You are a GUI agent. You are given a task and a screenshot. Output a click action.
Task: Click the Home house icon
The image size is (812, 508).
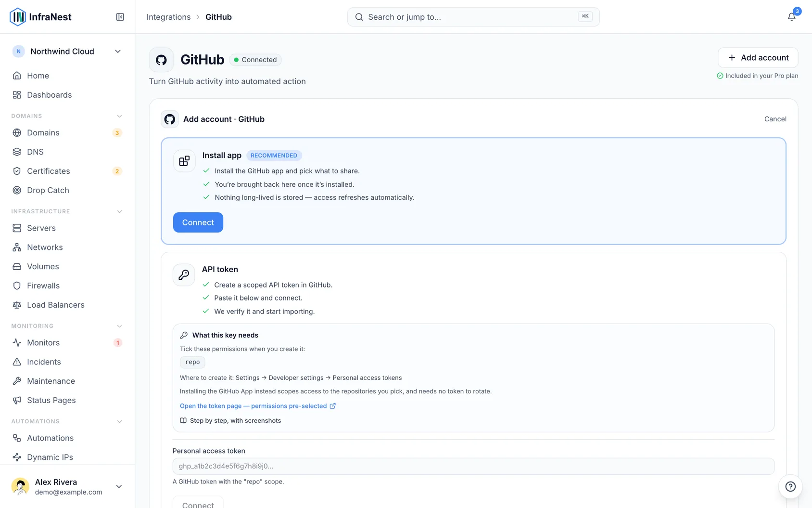[17, 76]
